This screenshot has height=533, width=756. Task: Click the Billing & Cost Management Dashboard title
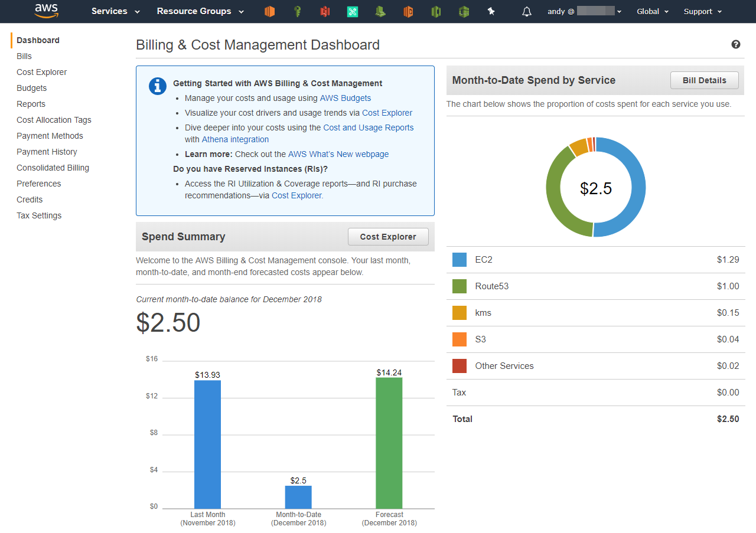(258, 45)
